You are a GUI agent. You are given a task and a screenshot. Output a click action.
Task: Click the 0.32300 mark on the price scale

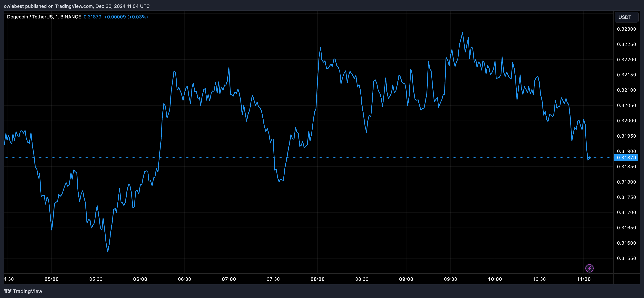click(x=626, y=29)
